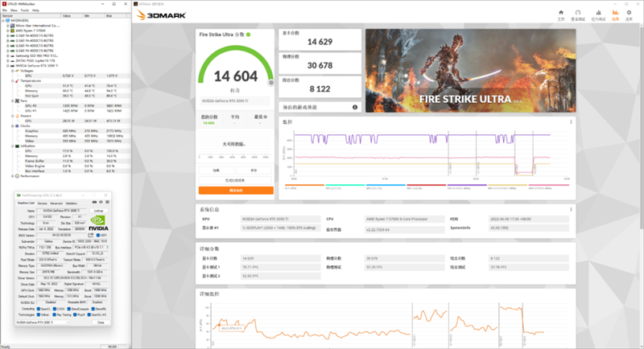Screen dimensions: 644x349
Task: Collapse the Utilization group in HWMonitor
Action: click(x=12, y=146)
